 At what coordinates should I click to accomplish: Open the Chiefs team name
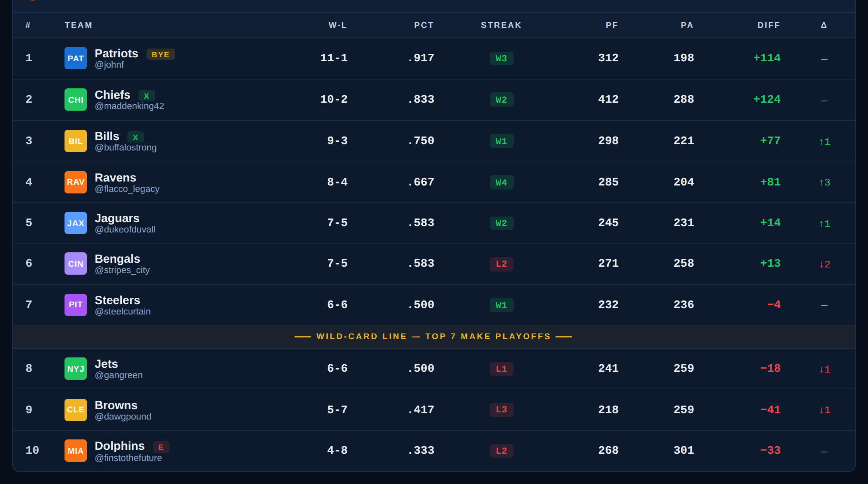112,95
